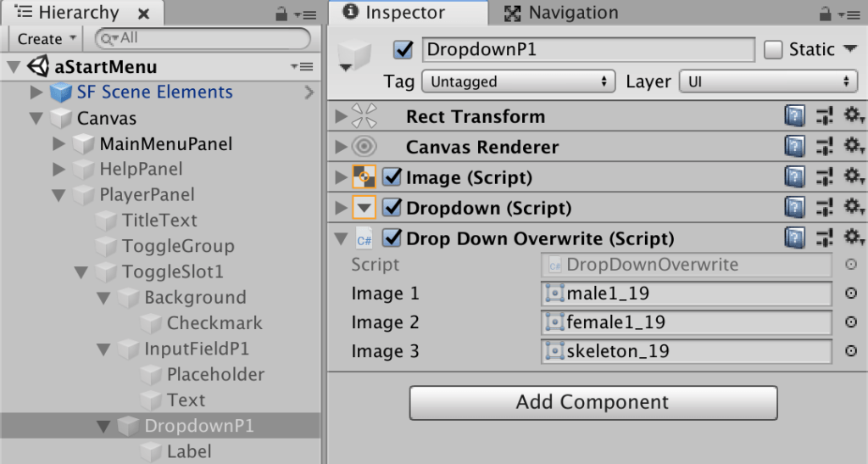Click the Add Component button
868x464 pixels.
pyautogui.click(x=593, y=402)
